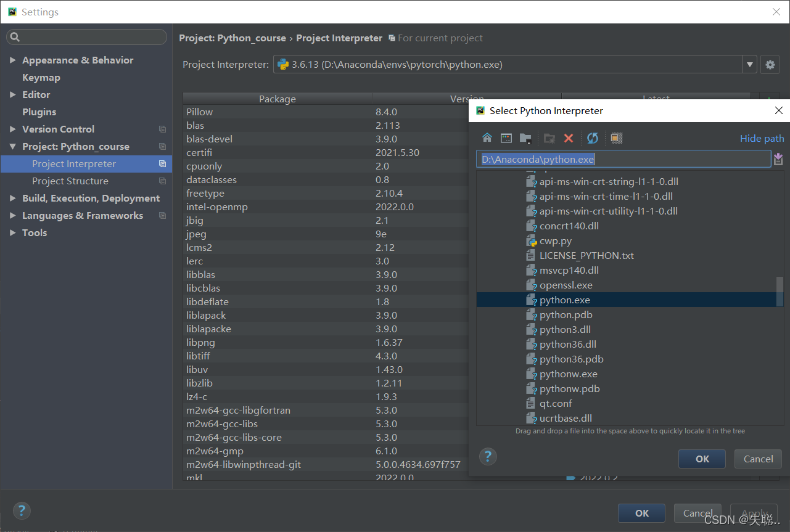This screenshot has height=532, width=790.
Task: Click the Python logo in interpreter field
Action: (x=283, y=64)
